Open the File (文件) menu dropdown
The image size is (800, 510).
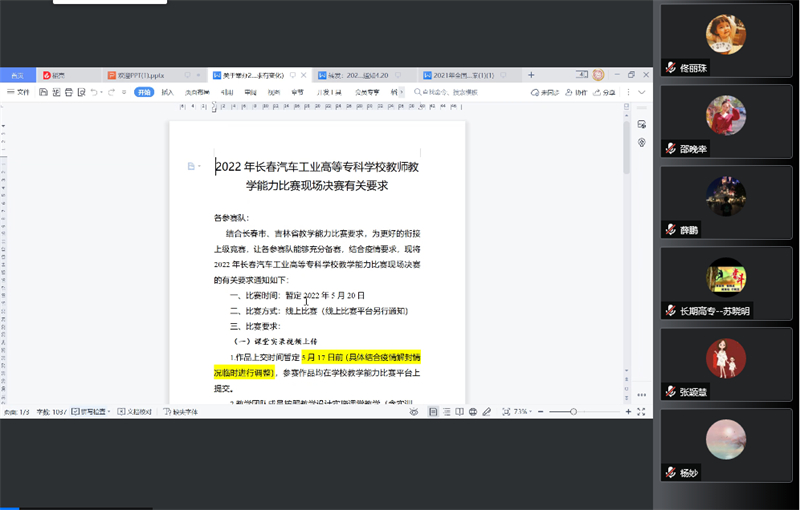[18, 92]
